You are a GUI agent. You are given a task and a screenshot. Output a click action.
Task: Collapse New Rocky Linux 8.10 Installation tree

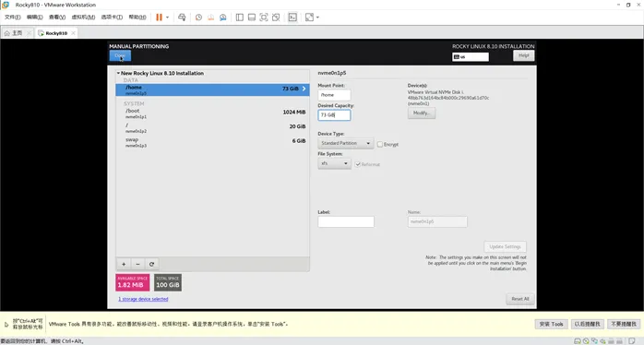click(x=118, y=73)
